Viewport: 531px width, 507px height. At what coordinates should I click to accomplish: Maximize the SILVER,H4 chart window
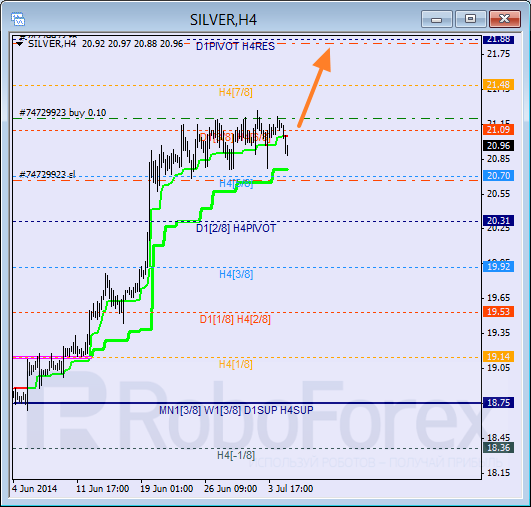470,19
